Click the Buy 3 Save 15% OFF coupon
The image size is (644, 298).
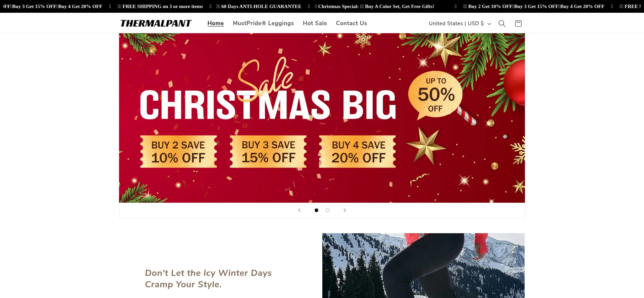click(x=268, y=151)
